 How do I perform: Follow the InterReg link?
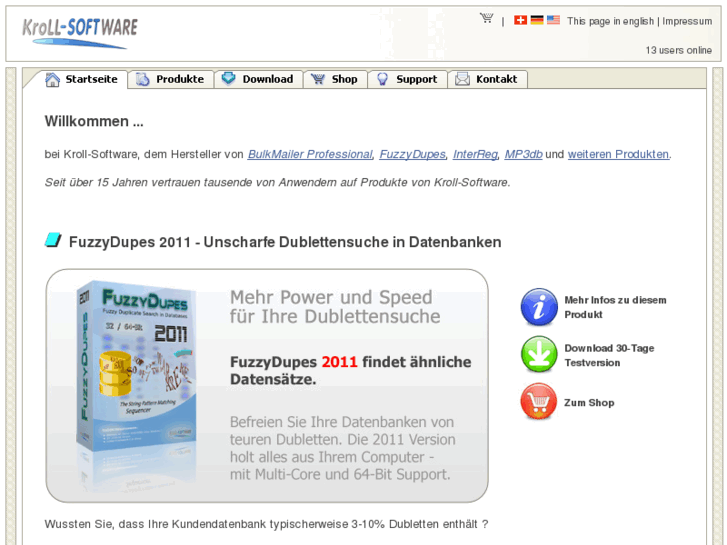(x=475, y=154)
